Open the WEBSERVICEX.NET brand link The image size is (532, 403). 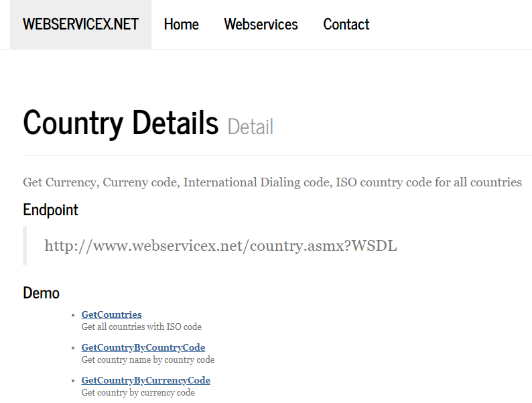[81, 24]
